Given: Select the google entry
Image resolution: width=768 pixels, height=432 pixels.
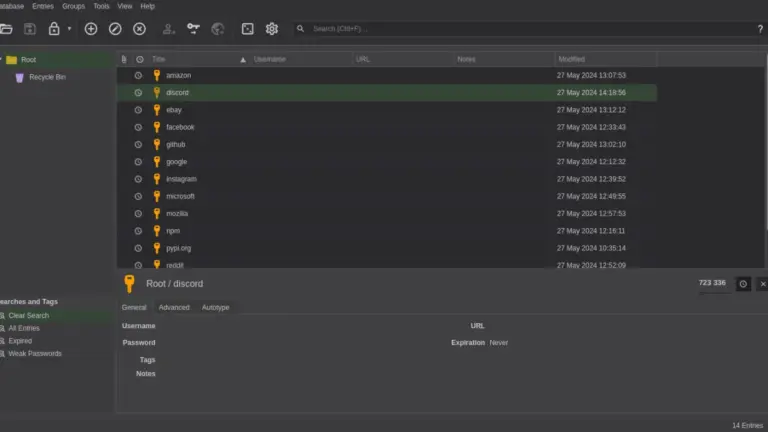Looking at the screenshot, I should point(387,162).
